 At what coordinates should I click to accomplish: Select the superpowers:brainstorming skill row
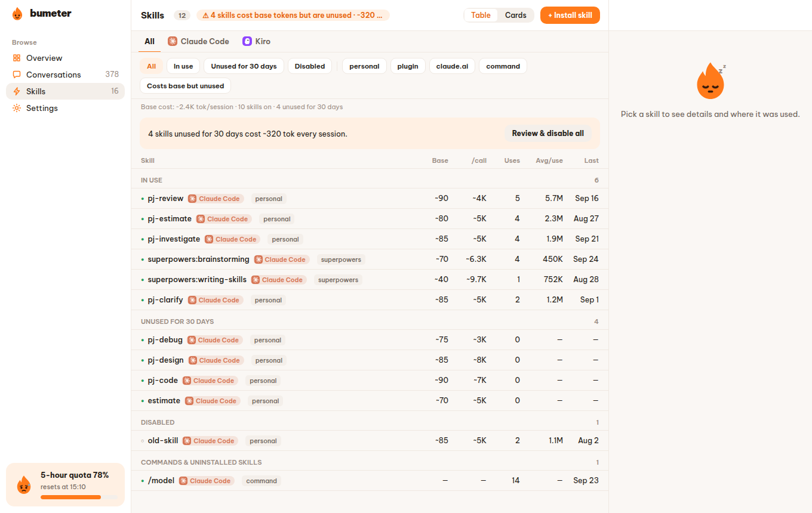point(370,259)
